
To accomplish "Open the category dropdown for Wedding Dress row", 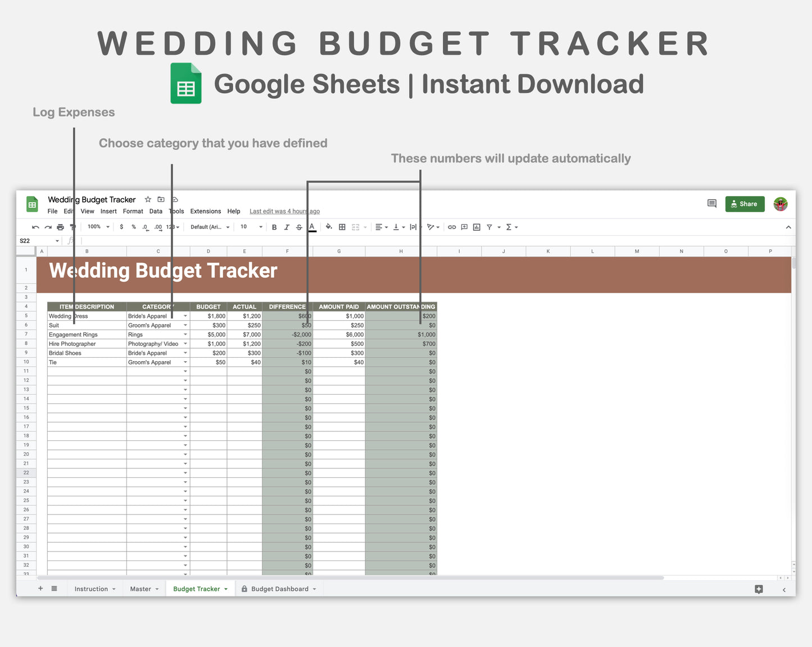I will point(185,316).
